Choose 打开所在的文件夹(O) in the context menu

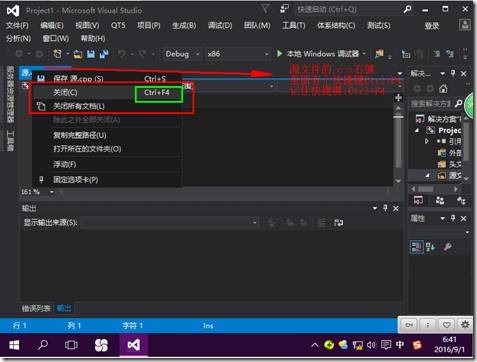click(x=107, y=149)
